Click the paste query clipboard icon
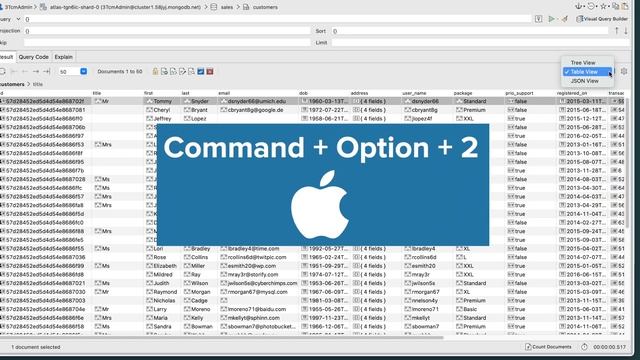This screenshot has width=640, height=360. (x=625, y=7)
